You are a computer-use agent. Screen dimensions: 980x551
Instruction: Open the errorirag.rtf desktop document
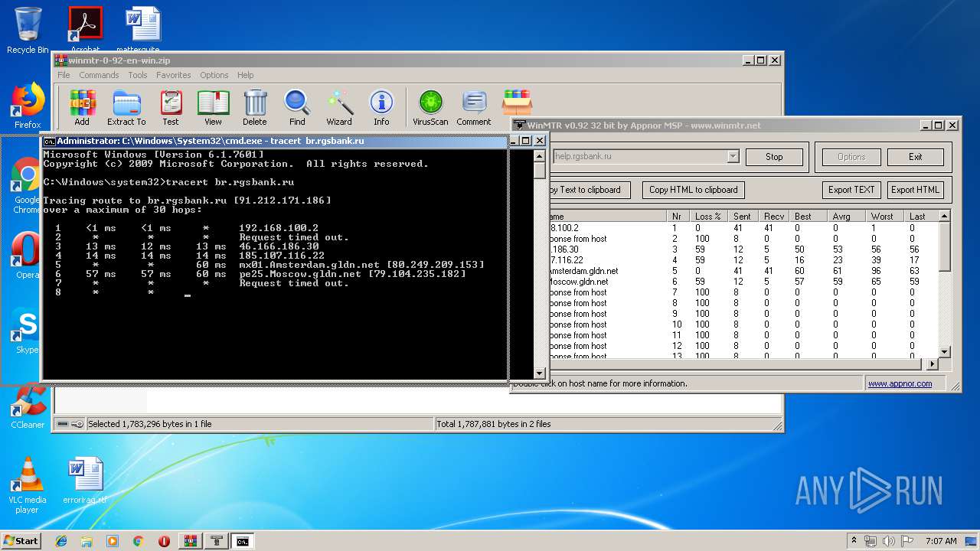click(x=85, y=481)
